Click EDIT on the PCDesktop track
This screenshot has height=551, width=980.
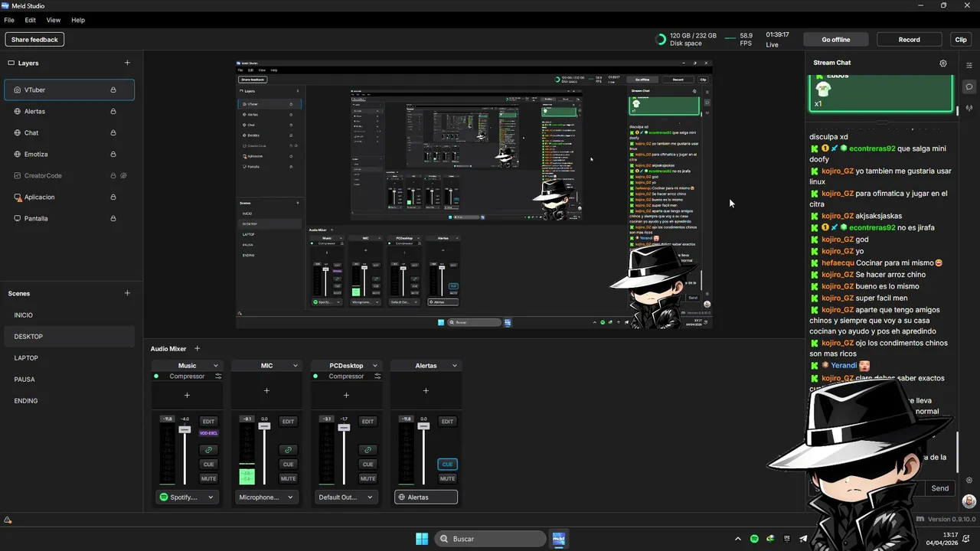point(367,422)
